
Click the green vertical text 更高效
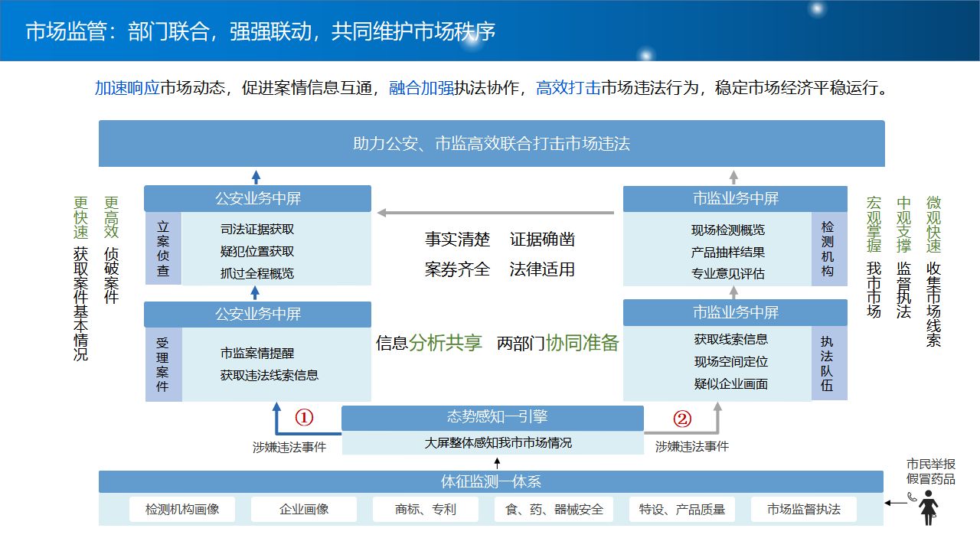(112, 218)
